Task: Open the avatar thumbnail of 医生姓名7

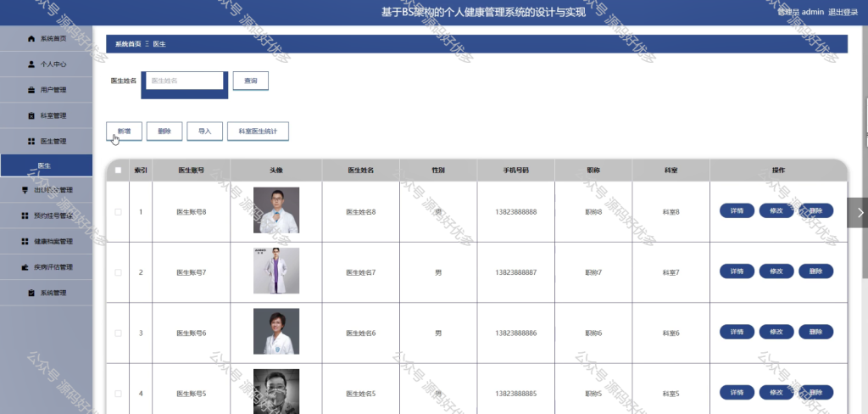Action: (x=276, y=271)
